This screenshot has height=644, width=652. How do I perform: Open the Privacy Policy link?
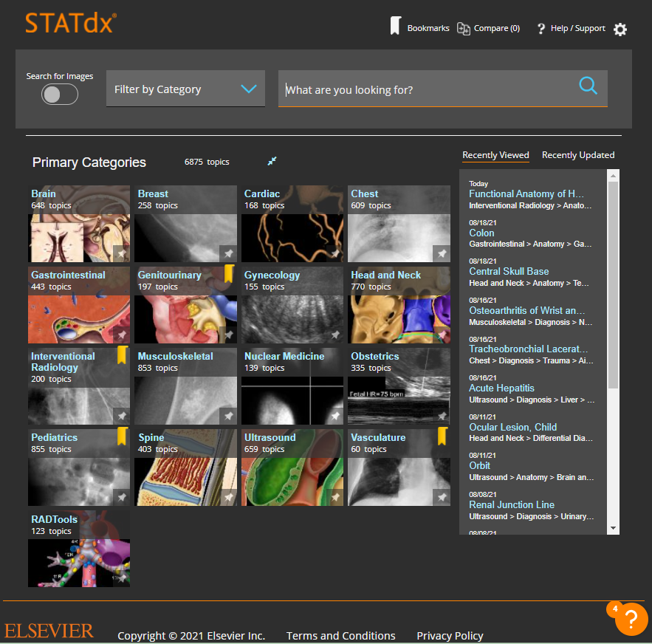[450, 636]
